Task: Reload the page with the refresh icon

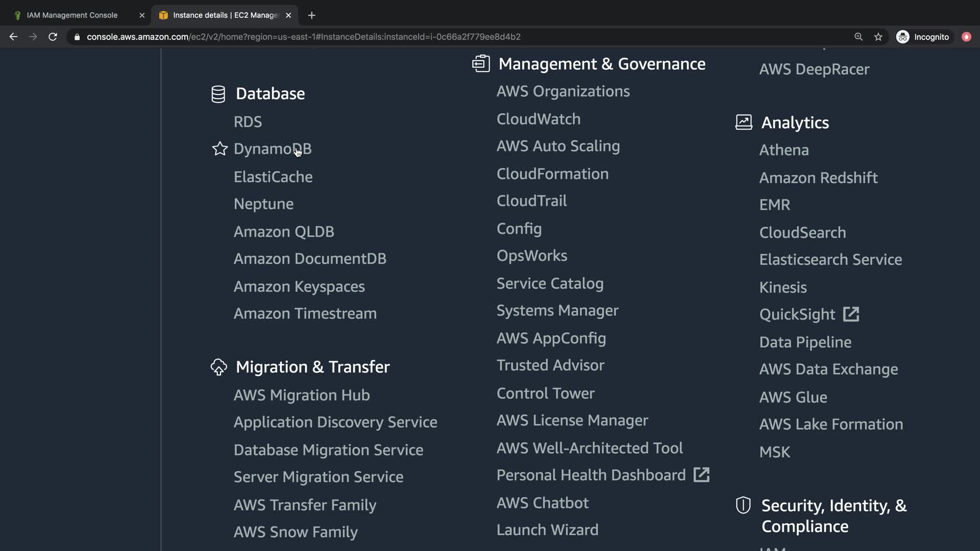Action: pyautogui.click(x=53, y=37)
